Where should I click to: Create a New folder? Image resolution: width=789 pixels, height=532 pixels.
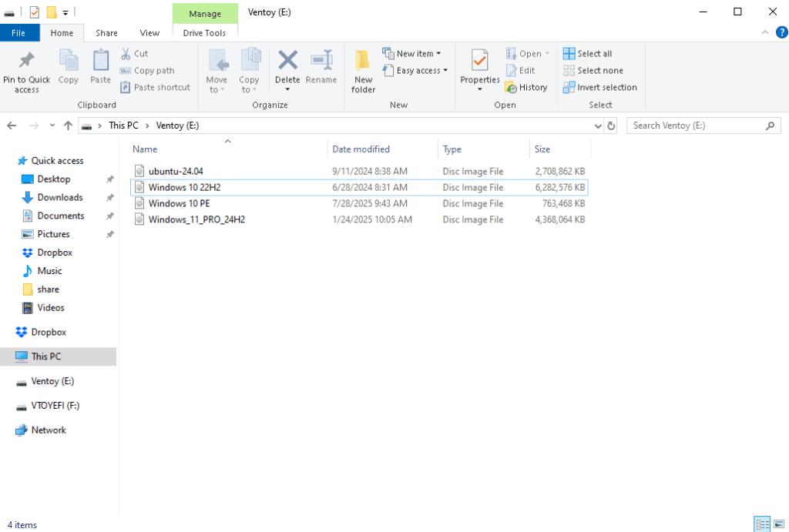(364, 72)
